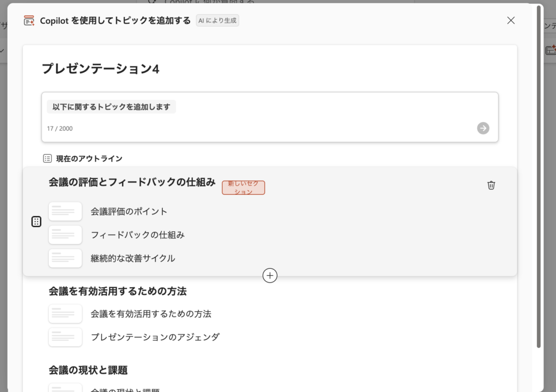Viewport: 556px width, 392px height.
Task: Click the プレゼンテーション4 title
Action: tap(100, 69)
